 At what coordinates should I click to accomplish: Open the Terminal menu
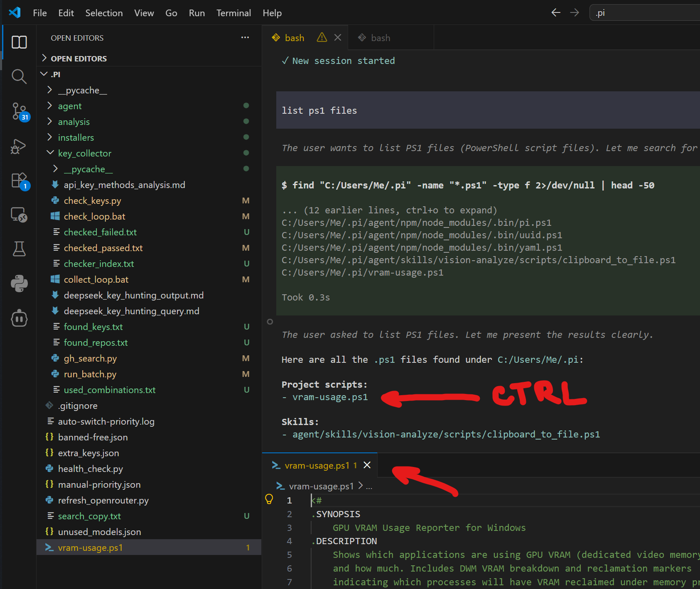(x=233, y=13)
